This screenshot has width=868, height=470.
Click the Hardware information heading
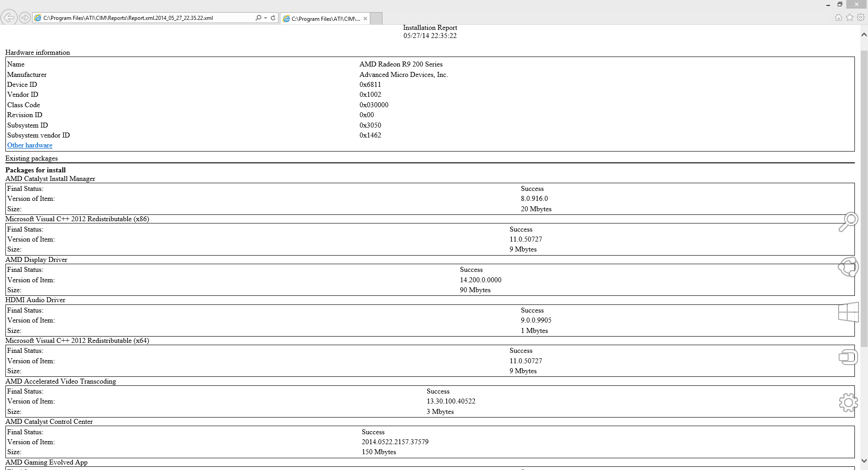pos(38,52)
